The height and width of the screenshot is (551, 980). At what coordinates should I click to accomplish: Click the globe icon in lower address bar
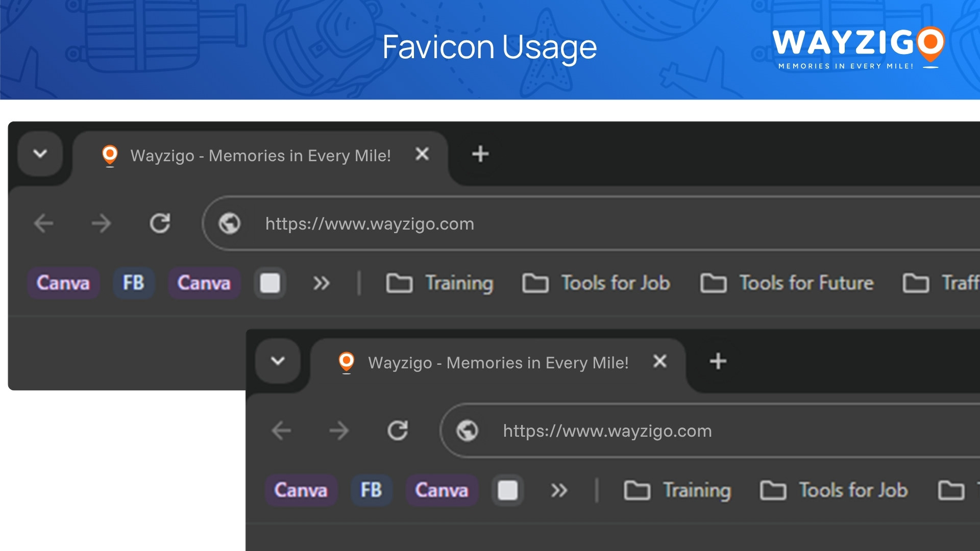[467, 431]
